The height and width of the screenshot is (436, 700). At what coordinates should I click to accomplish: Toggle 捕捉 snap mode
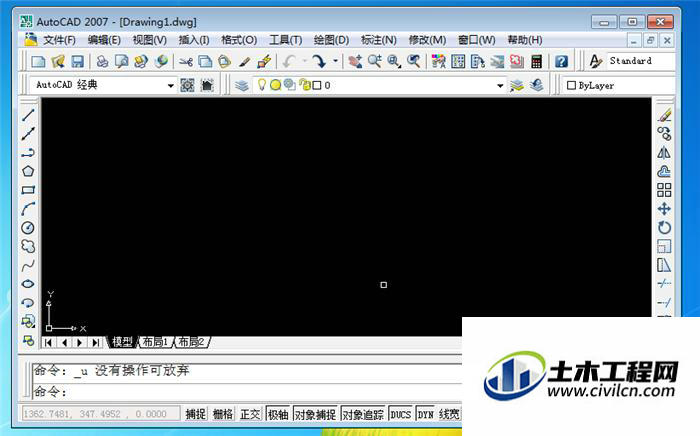(x=196, y=414)
